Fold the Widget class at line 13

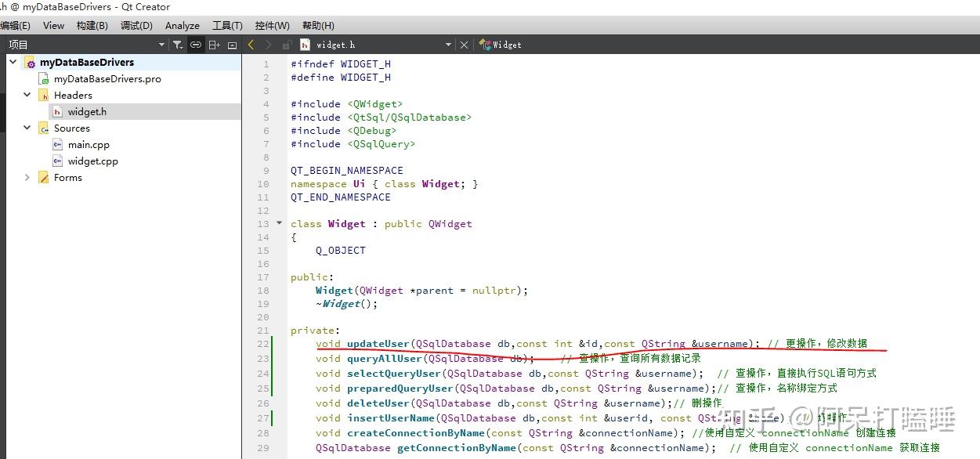(x=279, y=223)
